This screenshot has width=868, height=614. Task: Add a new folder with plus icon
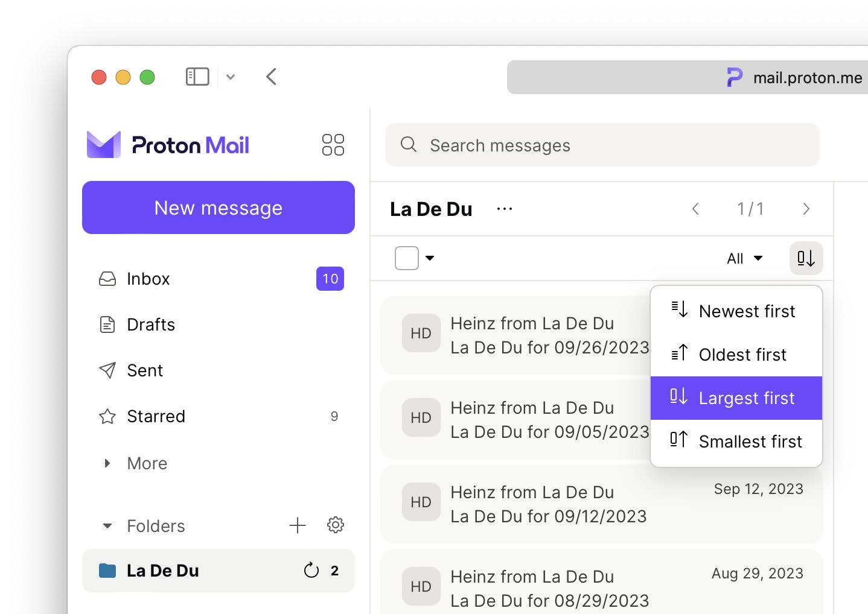[x=298, y=525]
